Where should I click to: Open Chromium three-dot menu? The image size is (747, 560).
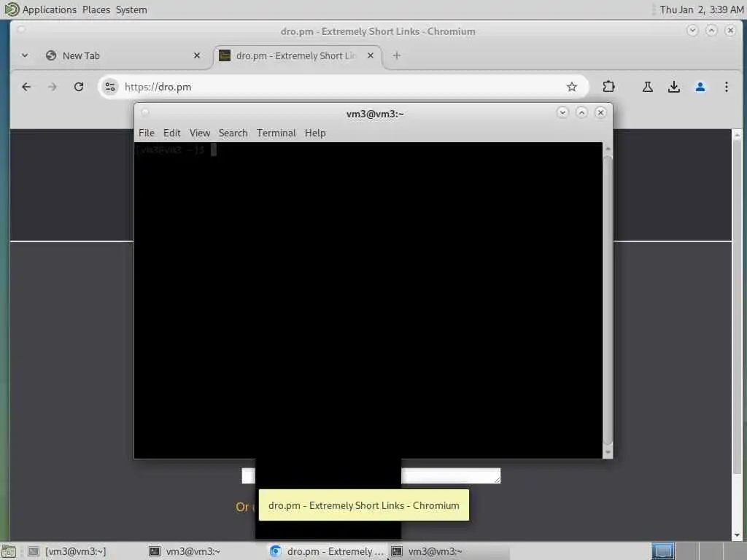point(726,87)
